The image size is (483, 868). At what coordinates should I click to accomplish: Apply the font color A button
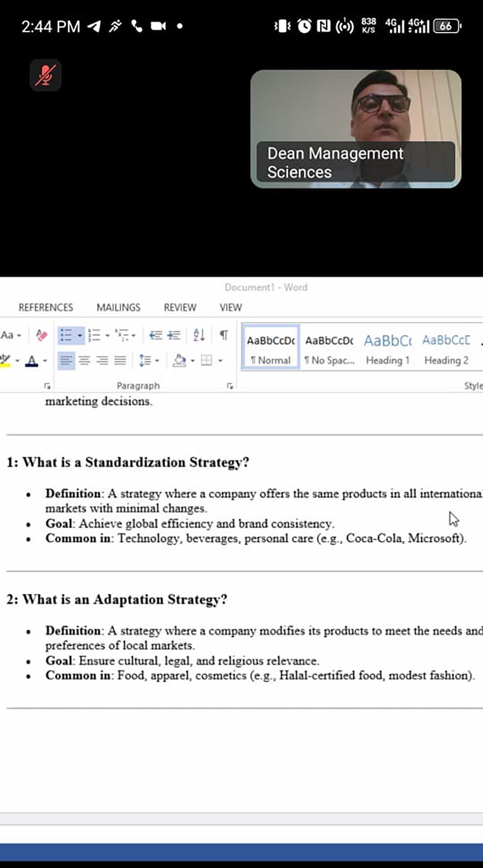click(31, 360)
